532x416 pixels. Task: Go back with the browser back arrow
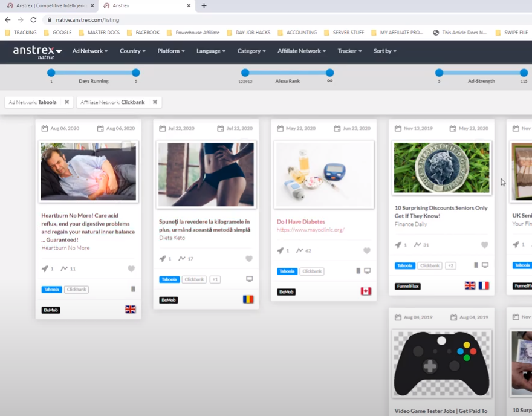pyautogui.click(x=8, y=20)
